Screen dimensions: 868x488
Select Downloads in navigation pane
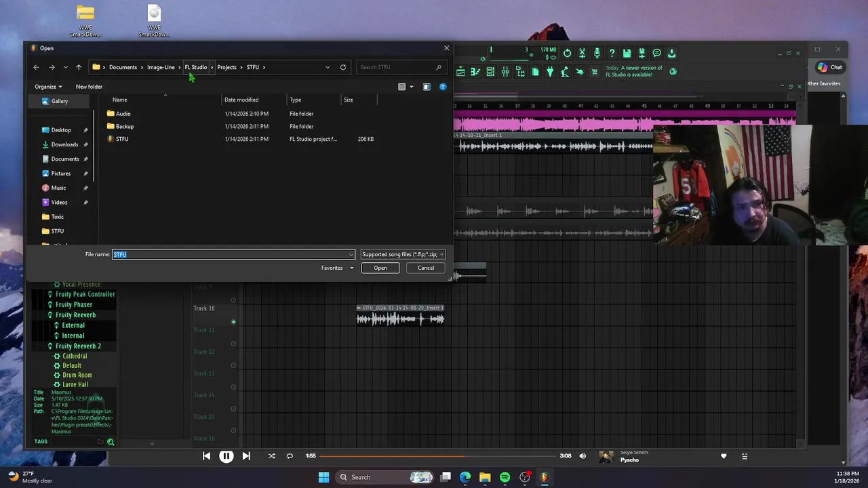64,144
